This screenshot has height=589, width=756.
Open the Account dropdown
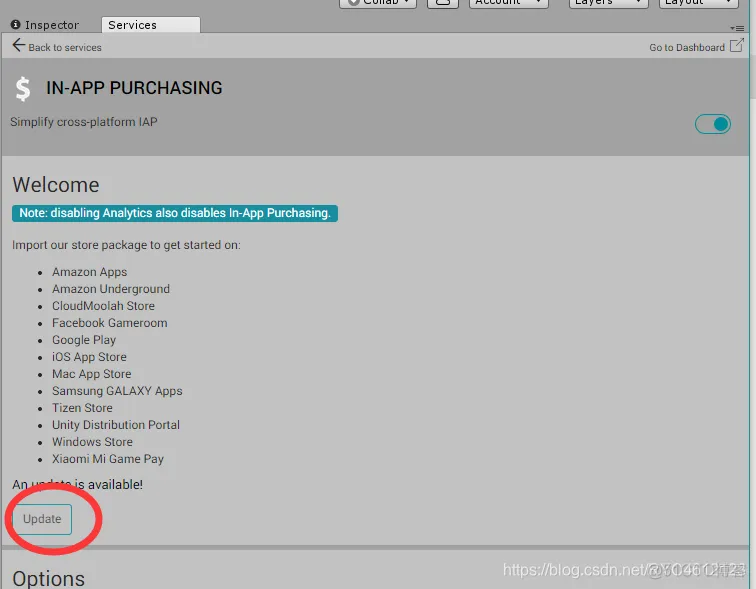pos(509,3)
